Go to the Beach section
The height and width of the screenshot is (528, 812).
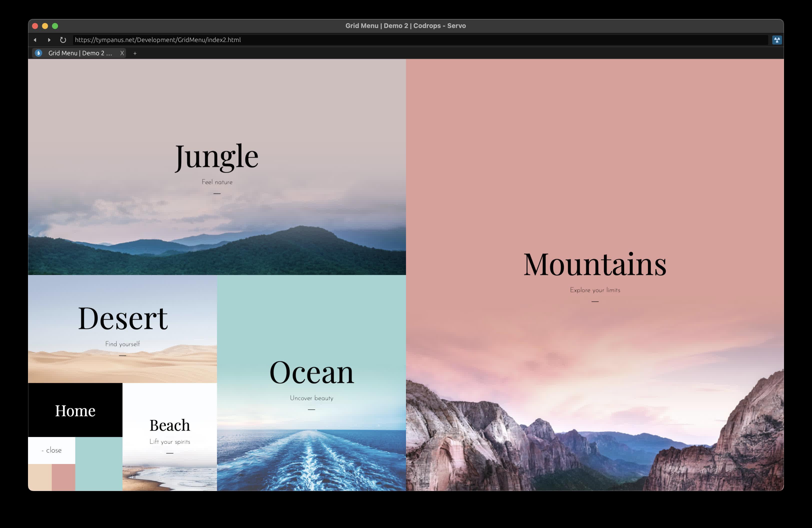(x=169, y=426)
